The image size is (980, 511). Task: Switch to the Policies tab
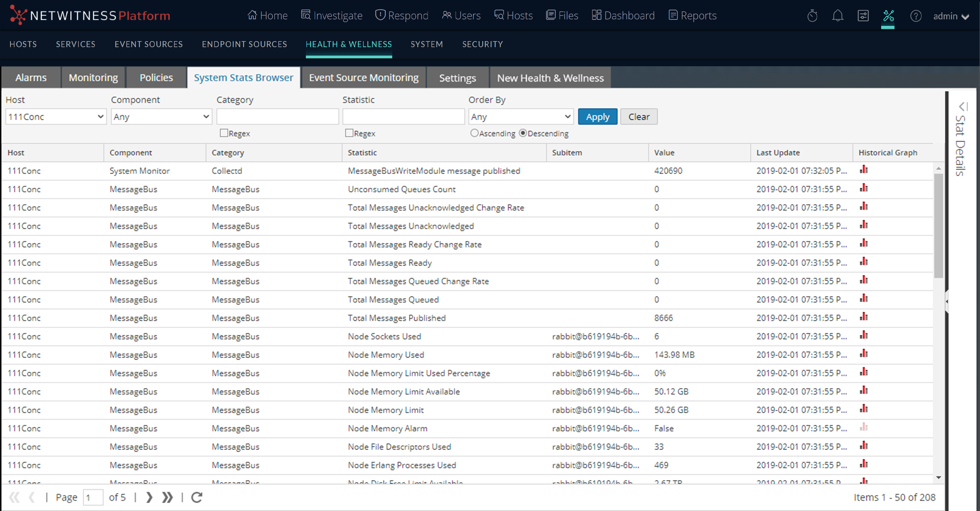pyautogui.click(x=156, y=78)
